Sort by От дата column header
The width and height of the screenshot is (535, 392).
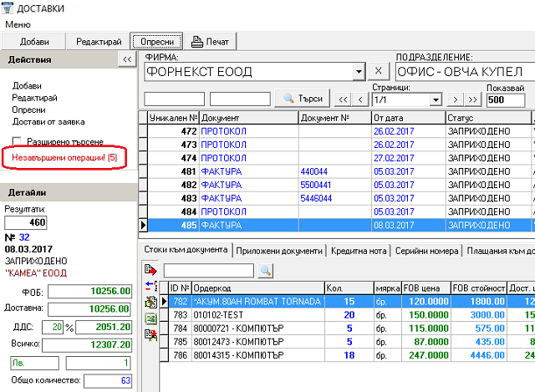[408, 118]
